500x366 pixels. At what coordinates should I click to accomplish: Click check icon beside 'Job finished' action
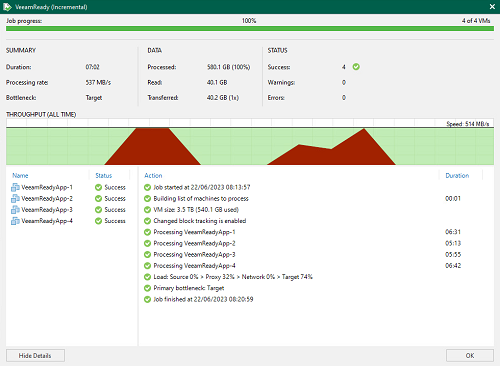pyautogui.click(x=147, y=299)
